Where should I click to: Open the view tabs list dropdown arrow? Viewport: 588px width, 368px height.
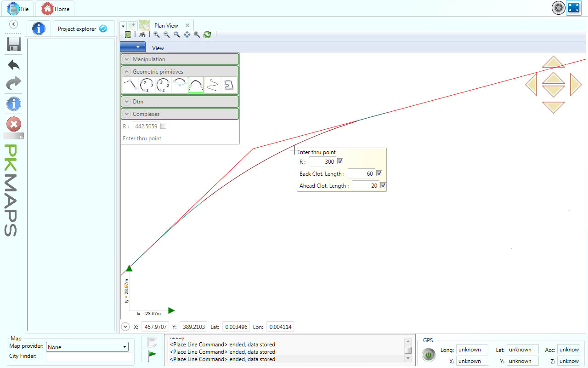(x=123, y=26)
